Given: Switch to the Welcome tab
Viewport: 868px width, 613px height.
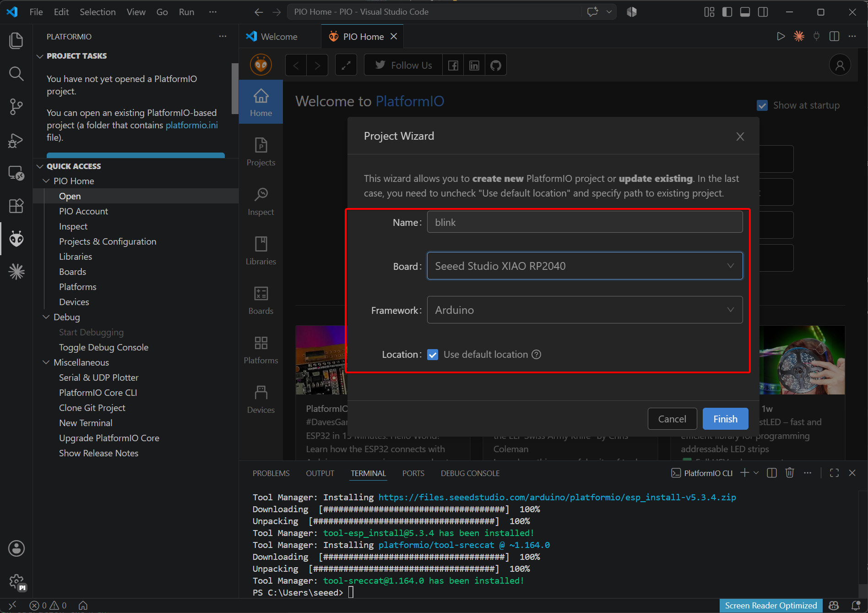Looking at the screenshot, I should click(x=279, y=37).
